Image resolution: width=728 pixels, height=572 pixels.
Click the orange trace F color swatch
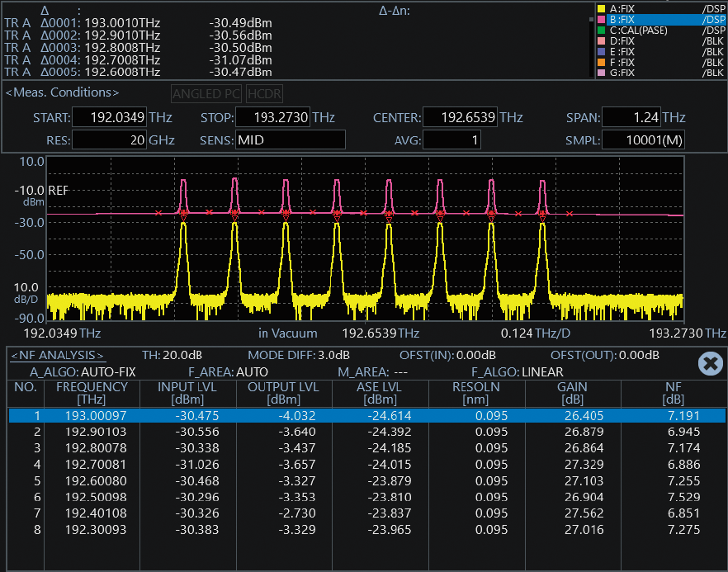click(601, 63)
